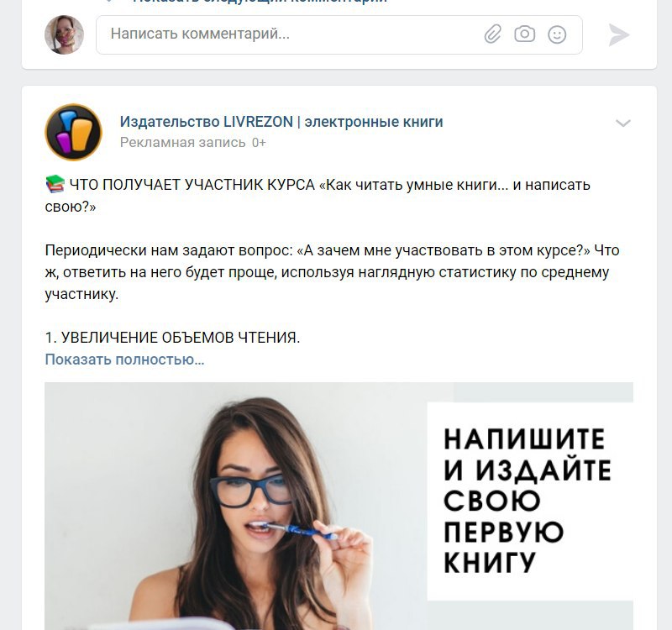Click the УВЕЛИЧЕНИЕ ОБЪЕМОВ ЧТЕНИЯ line
Image resolution: width=672 pixels, height=630 pixels.
point(172,338)
